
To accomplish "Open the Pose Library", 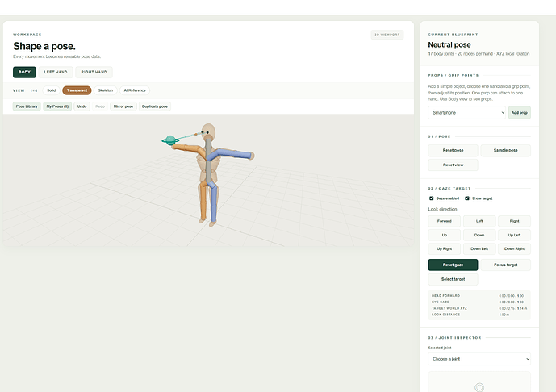I will click(27, 106).
